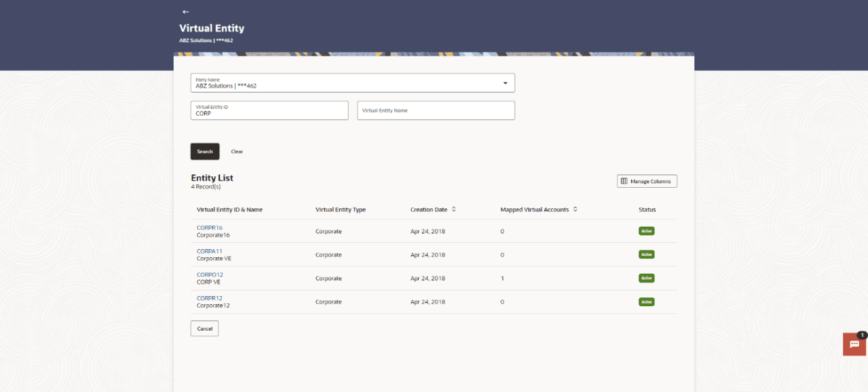Image resolution: width=868 pixels, height=392 pixels.
Task: Click the Virtual Entity page title
Action: click(x=212, y=29)
